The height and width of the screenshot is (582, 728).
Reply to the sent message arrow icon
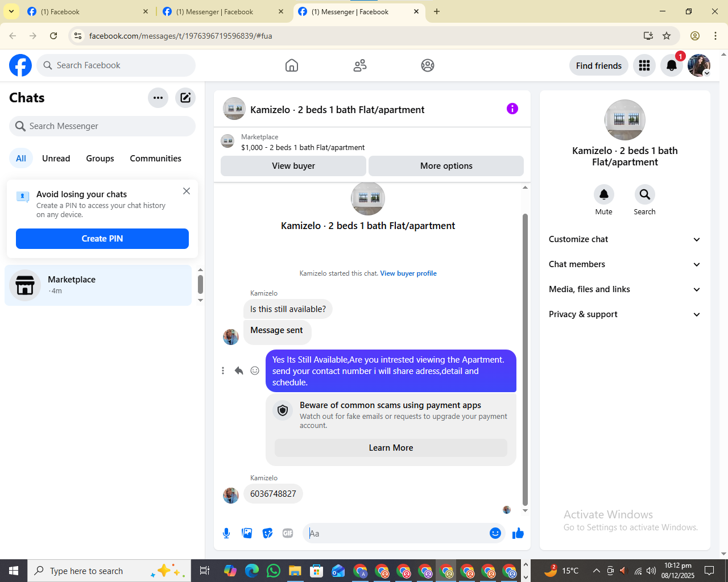tap(239, 371)
